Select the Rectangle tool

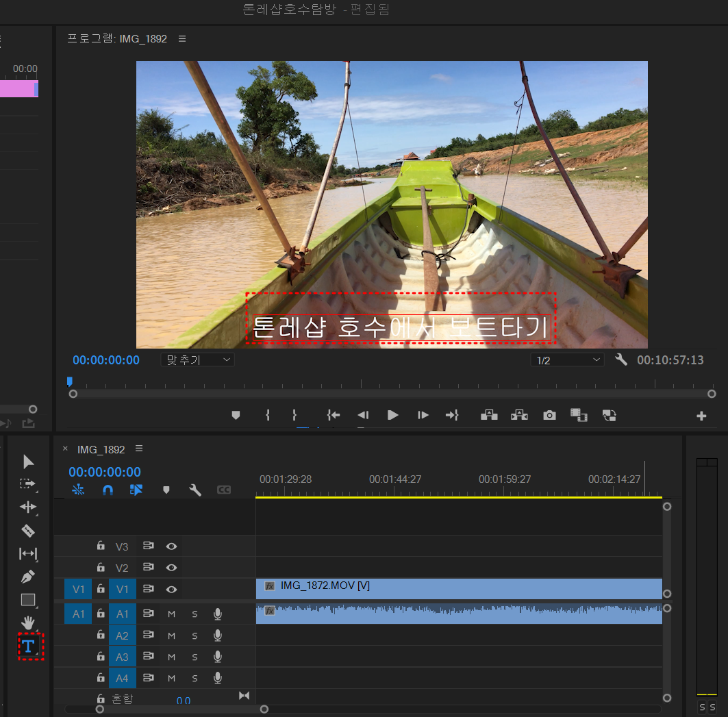click(x=28, y=600)
